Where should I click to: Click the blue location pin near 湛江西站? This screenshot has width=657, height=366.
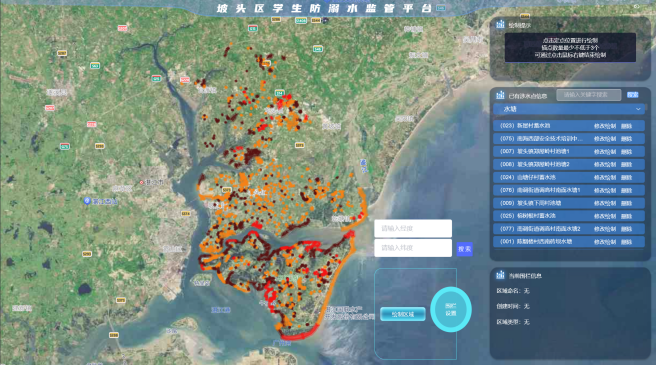87,201
